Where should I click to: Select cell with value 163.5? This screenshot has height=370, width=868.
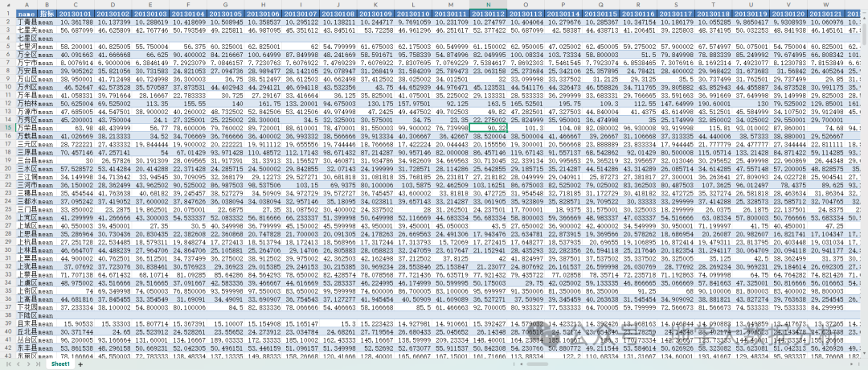pyautogui.click(x=488, y=102)
